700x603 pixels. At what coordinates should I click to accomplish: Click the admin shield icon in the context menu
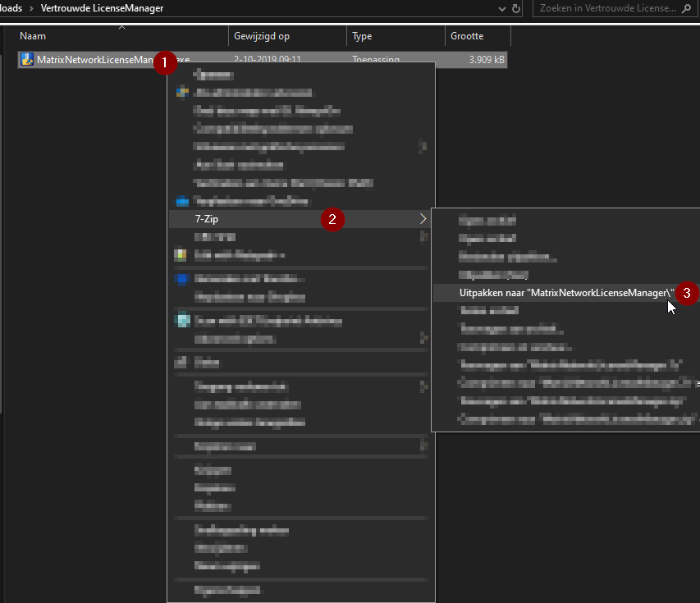(182, 92)
